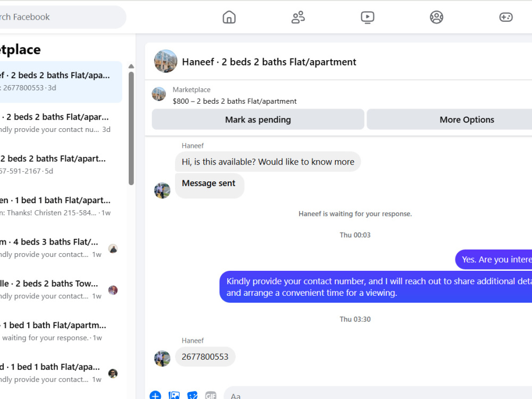
Task: Click the 'Yes. Are you intere' sent message
Action: point(494,260)
